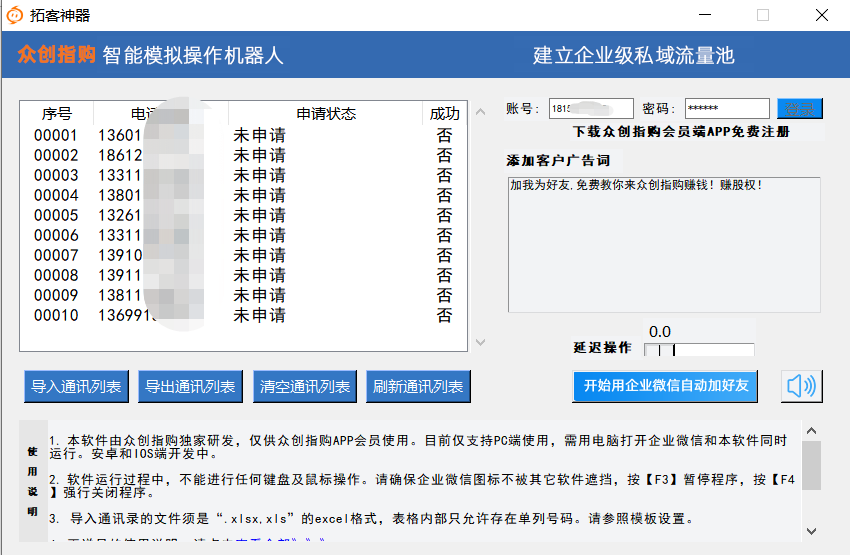Screen dimensions: 850x555
Task: Click the 拓客神器 app logo icon
Action: point(15,15)
